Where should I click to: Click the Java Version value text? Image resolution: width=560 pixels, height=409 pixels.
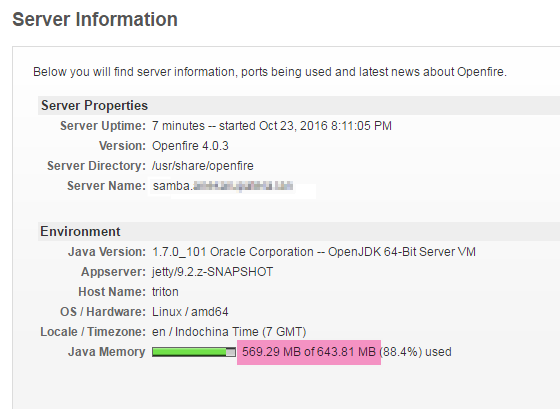pyautogui.click(x=314, y=252)
